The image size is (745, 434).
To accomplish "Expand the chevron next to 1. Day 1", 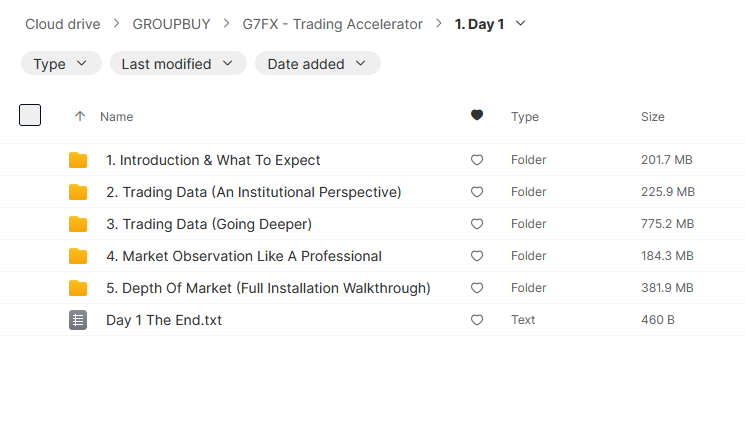I will pos(520,24).
